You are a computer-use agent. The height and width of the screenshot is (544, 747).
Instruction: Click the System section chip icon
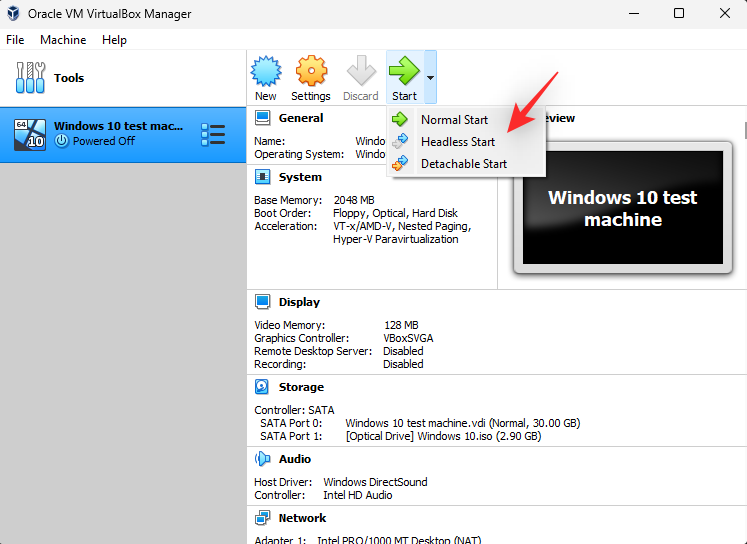coord(262,177)
